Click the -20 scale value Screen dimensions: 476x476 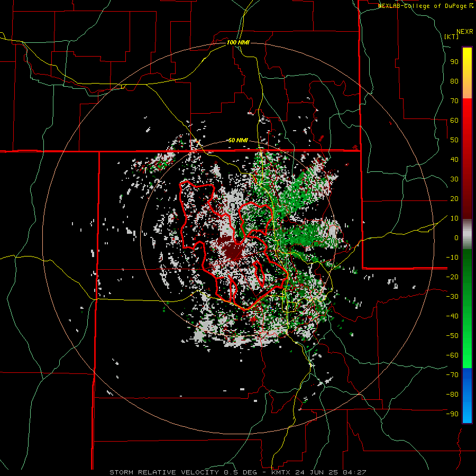(x=452, y=277)
